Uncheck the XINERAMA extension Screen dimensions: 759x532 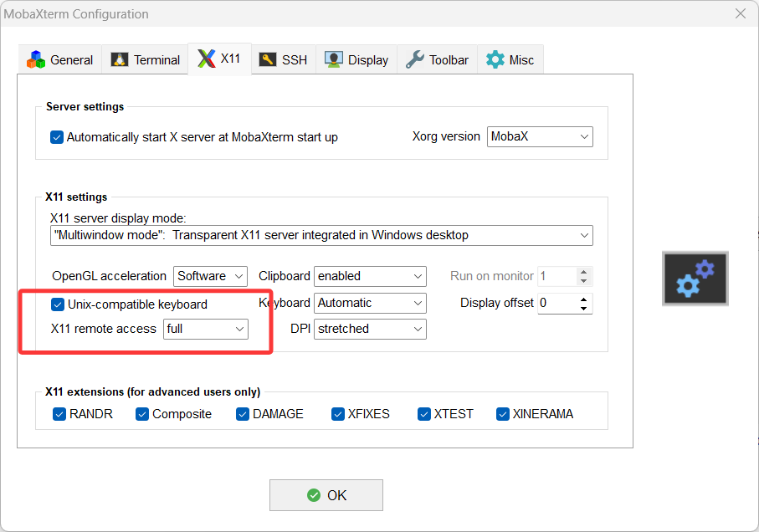click(503, 414)
